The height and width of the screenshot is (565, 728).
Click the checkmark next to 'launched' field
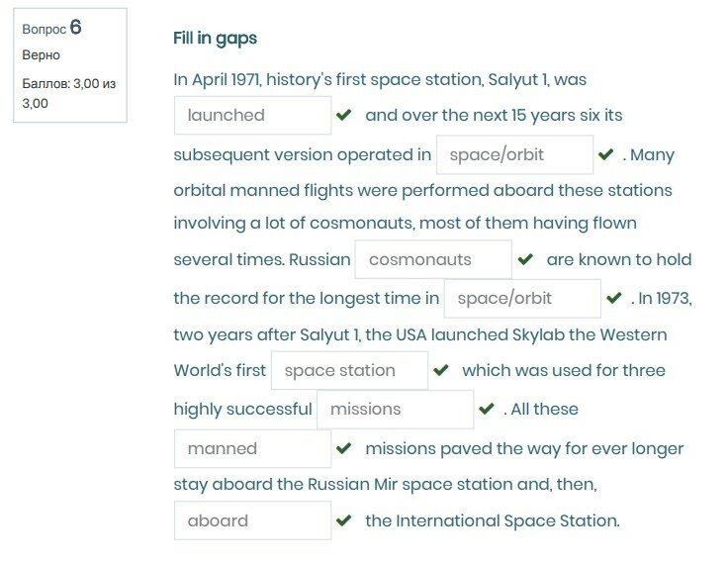coord(344,115)
